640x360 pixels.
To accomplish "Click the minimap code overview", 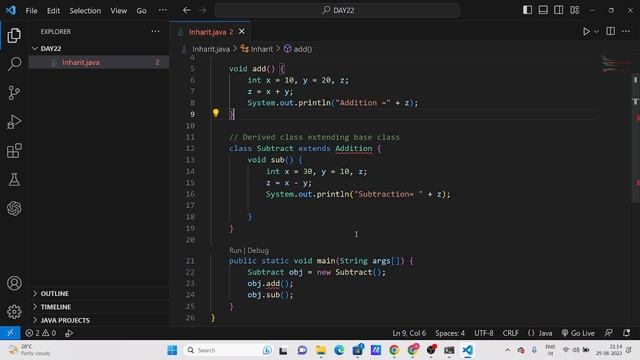I will tap(616, 64).
